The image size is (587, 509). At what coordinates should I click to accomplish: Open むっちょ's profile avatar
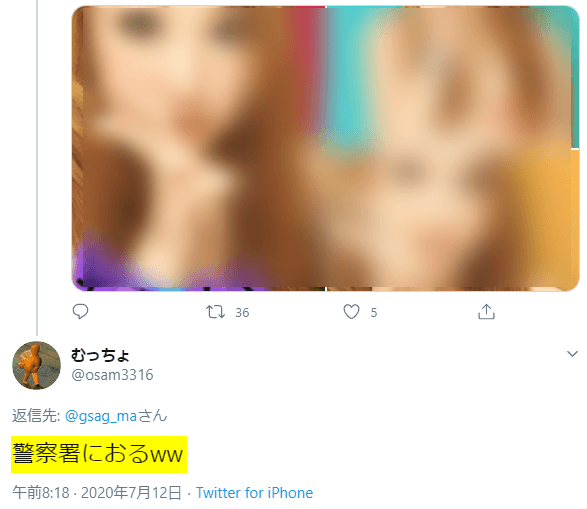pos(36,365)
